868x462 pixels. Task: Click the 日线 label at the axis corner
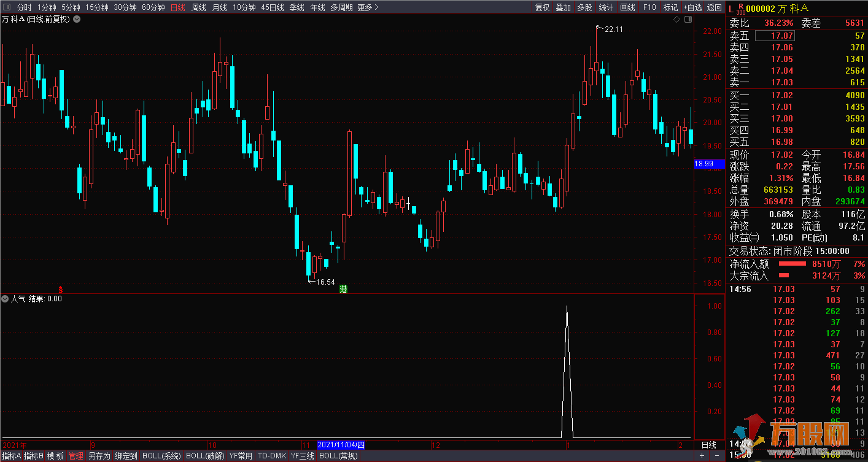click(708, 445)
